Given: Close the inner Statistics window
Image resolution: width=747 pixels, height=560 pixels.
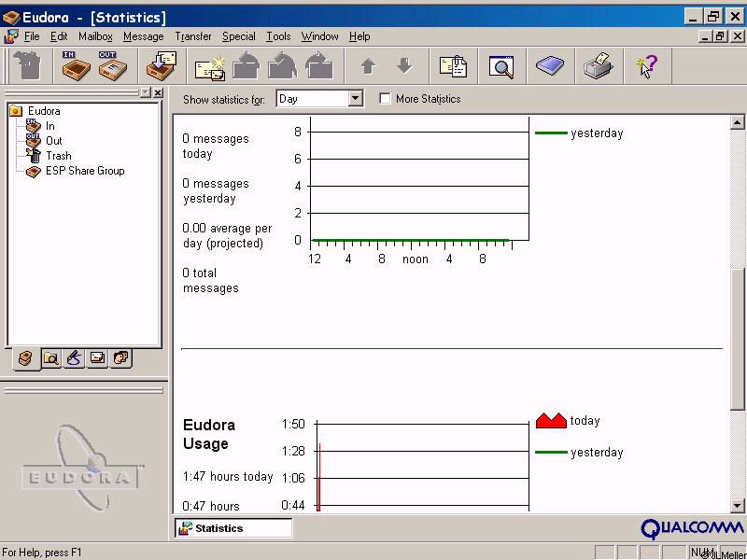Looking at the screenshot, I should (x=737, y=36).
